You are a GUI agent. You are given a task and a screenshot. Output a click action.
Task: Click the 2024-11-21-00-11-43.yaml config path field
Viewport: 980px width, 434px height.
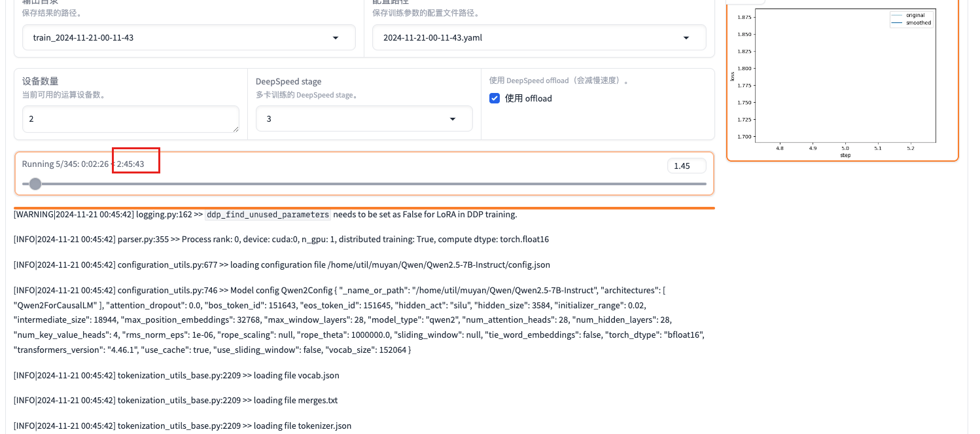pos(523,38)
